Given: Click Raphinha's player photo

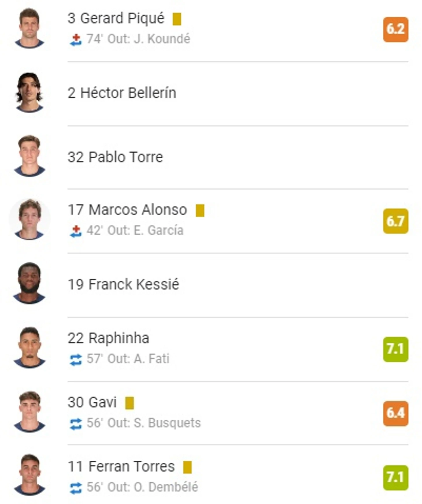Looking at the screenshot, I should pos(29,347).
